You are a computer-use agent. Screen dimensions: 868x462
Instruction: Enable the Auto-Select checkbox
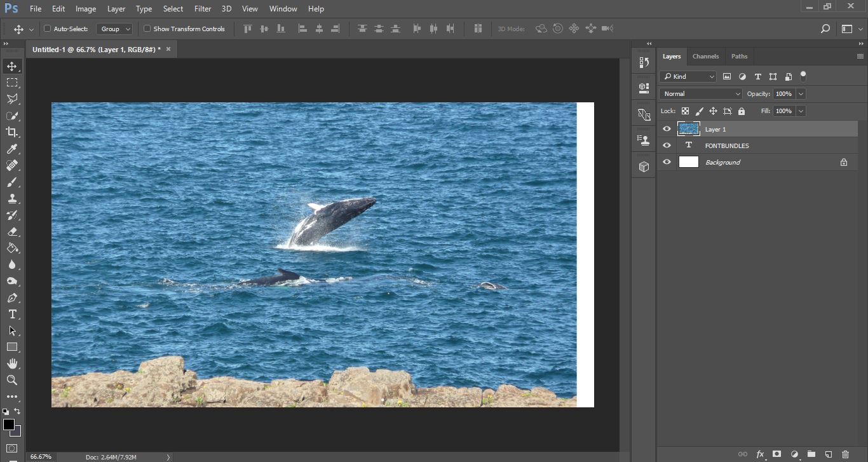pos(47,29)
